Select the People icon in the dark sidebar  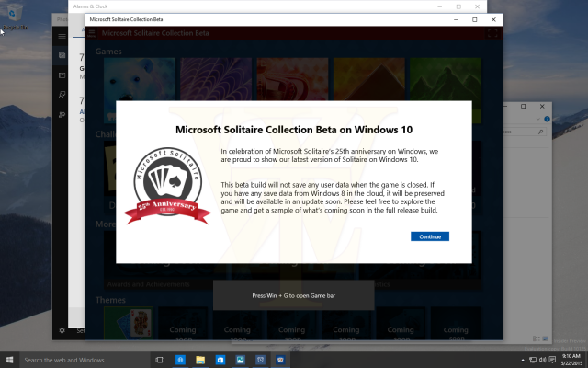pos(62,95)
